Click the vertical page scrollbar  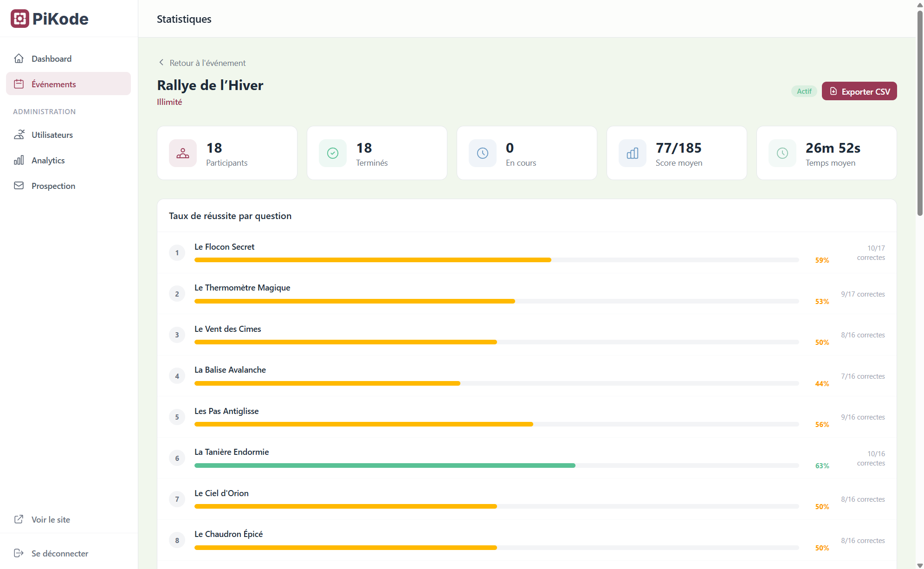pos(920,113)
